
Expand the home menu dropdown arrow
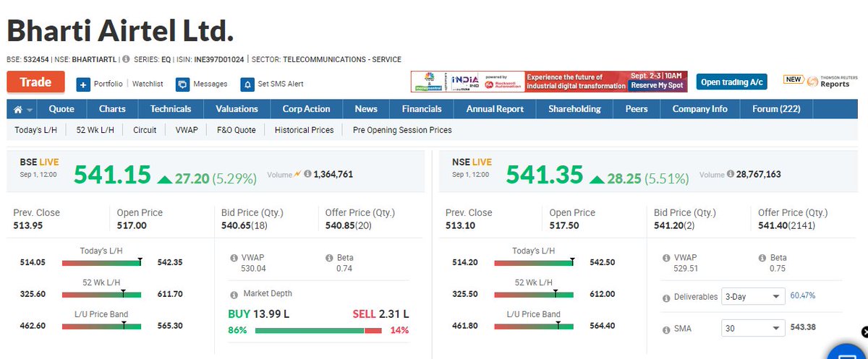(30, 111)
